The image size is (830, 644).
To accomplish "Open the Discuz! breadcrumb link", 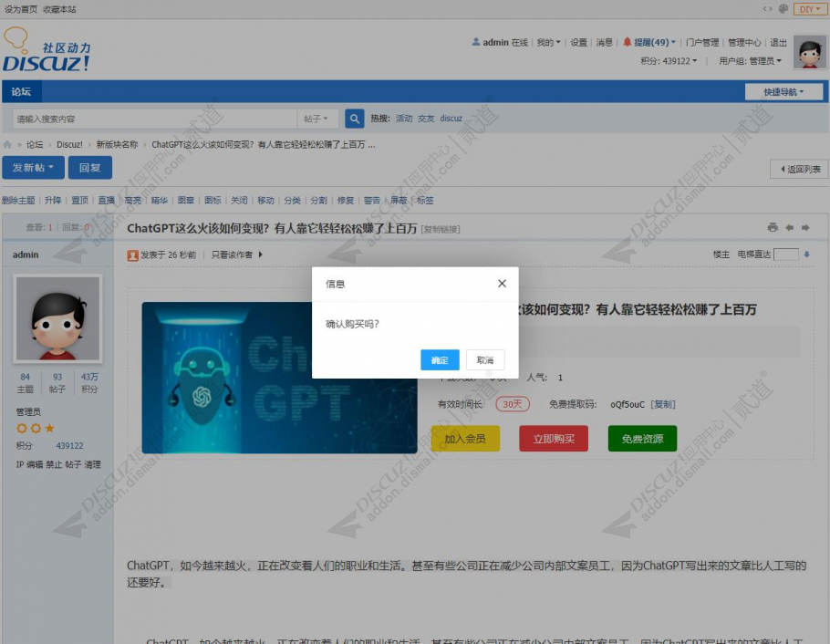I will coord(69,145).
